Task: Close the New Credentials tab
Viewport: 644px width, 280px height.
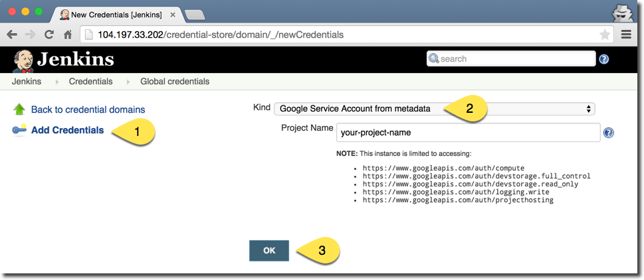Action: 173,15
